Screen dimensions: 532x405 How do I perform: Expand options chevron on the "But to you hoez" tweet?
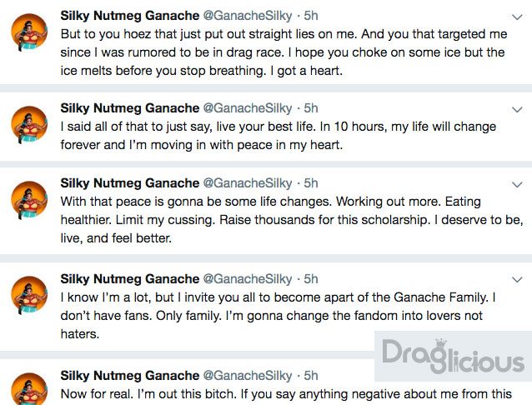click(x=517, y=17)
